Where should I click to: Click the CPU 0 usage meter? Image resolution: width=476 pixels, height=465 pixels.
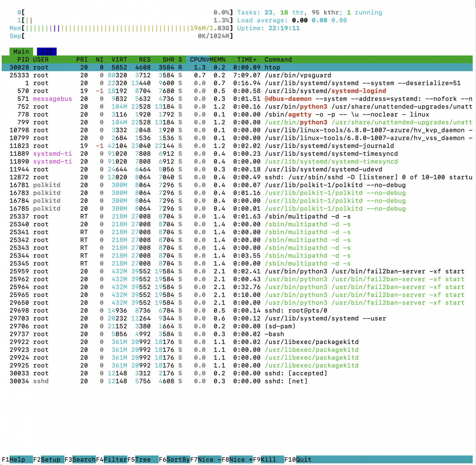[125, 13]
